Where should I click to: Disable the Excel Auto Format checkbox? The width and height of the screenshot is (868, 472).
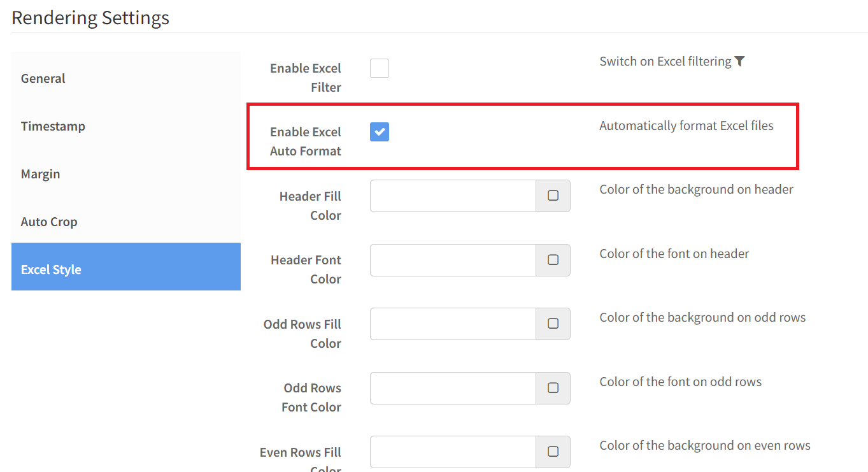pos(379,132)
